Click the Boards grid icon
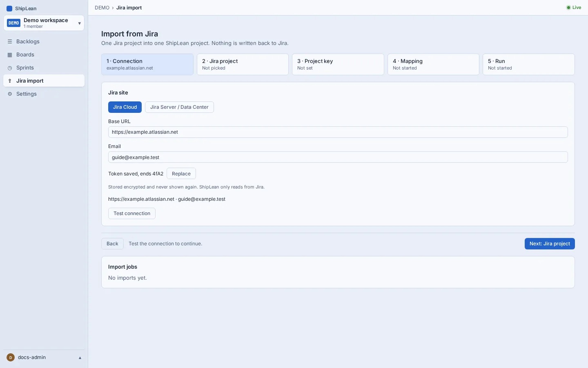This screenshot has width=588, height=368. pyautogui.click(x=10, y=55)
